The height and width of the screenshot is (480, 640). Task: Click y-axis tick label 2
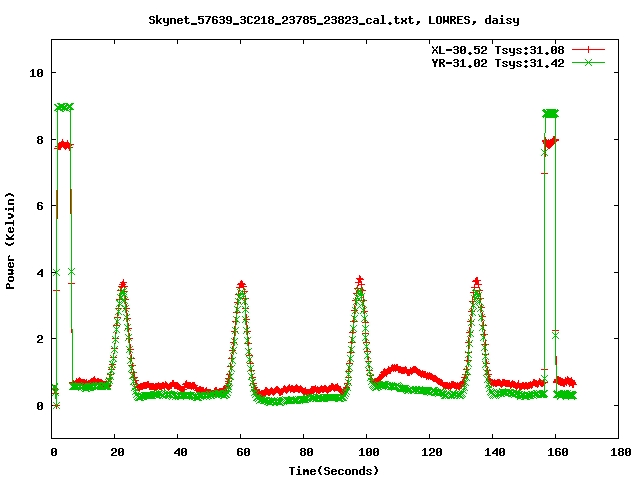click(40, 339)
